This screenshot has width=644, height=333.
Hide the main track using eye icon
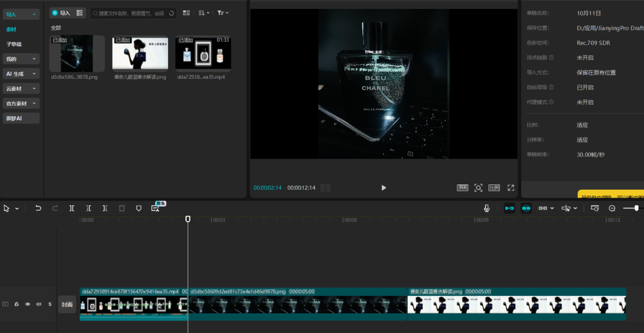[27, 304]
